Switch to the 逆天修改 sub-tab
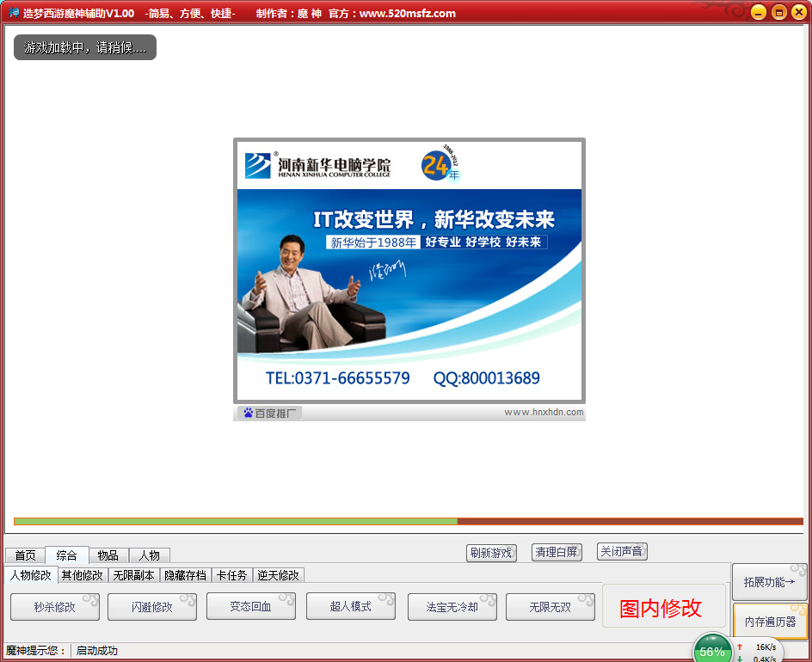 [x=278, y=575]
